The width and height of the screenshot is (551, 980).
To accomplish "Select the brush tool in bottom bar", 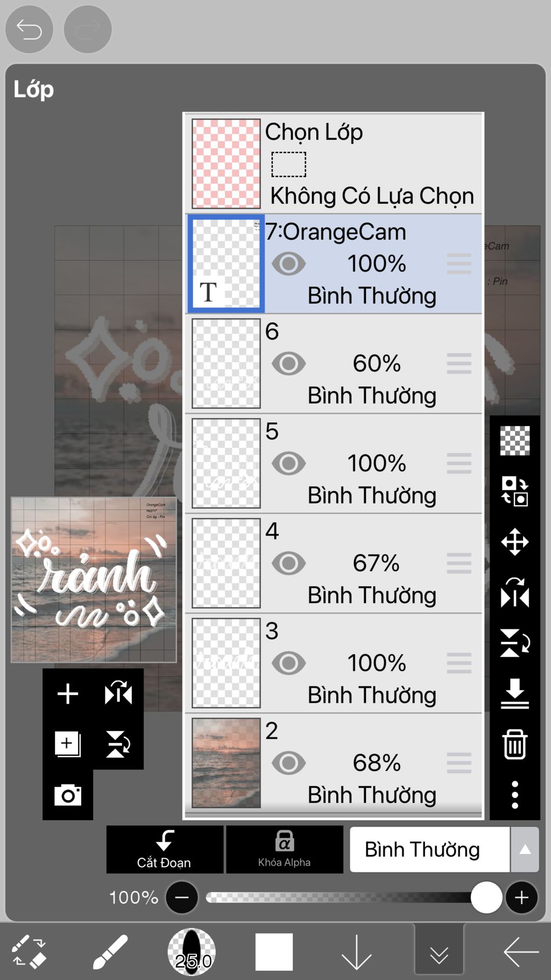I will click(x=110, y=952).
